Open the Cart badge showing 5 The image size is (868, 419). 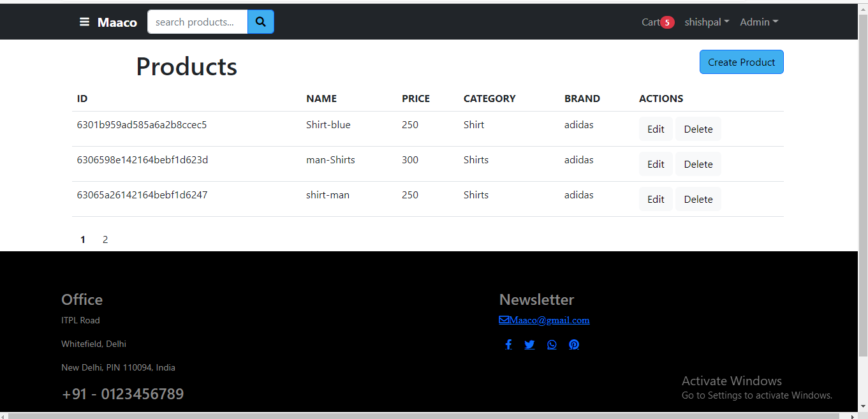(x=668, y=21)
